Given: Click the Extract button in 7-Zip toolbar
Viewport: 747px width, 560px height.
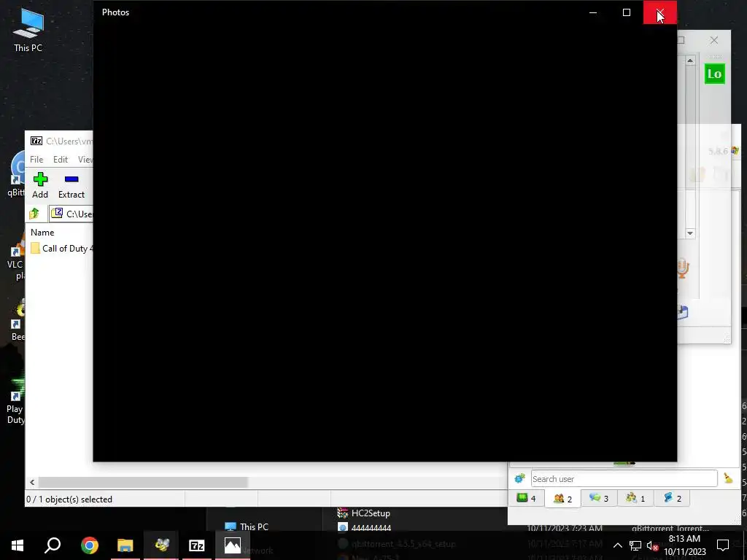Looking at the screenshot, I should tap(71, 185).
